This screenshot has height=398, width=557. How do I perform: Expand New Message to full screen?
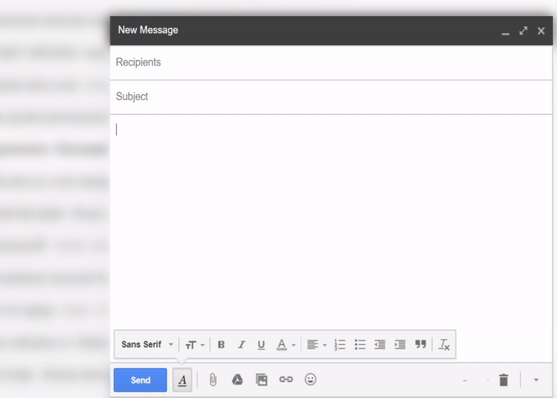tap(523, 31)
